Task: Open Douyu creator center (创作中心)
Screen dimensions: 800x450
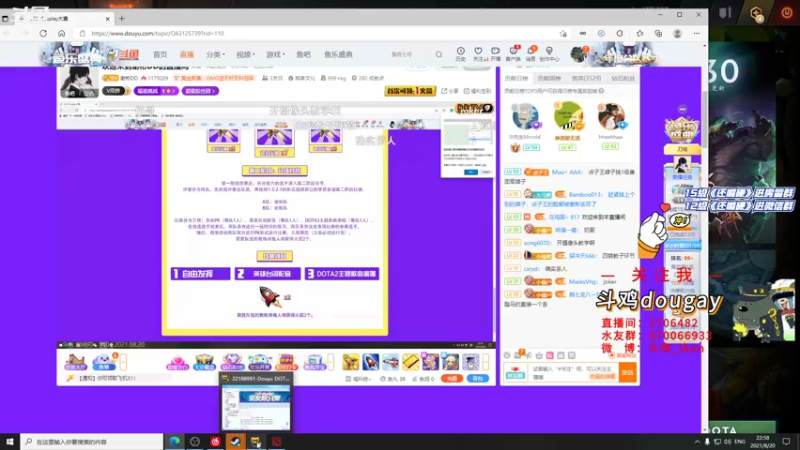Action: click(x=549, y=54)
